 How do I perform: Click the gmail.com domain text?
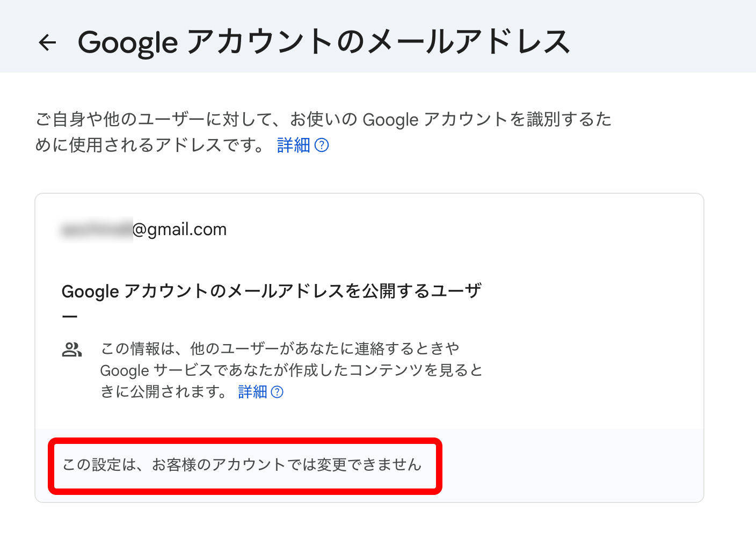pos(187,230)
